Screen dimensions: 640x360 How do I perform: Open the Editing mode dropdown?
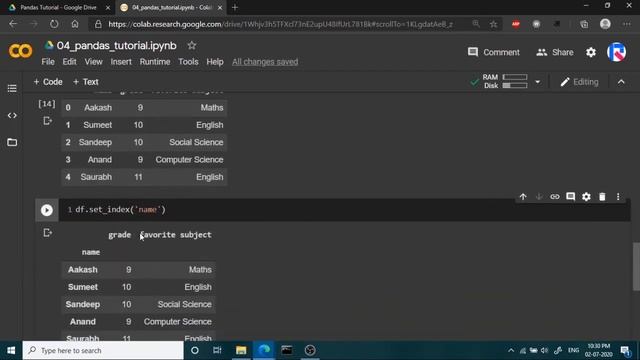point(580,82)
